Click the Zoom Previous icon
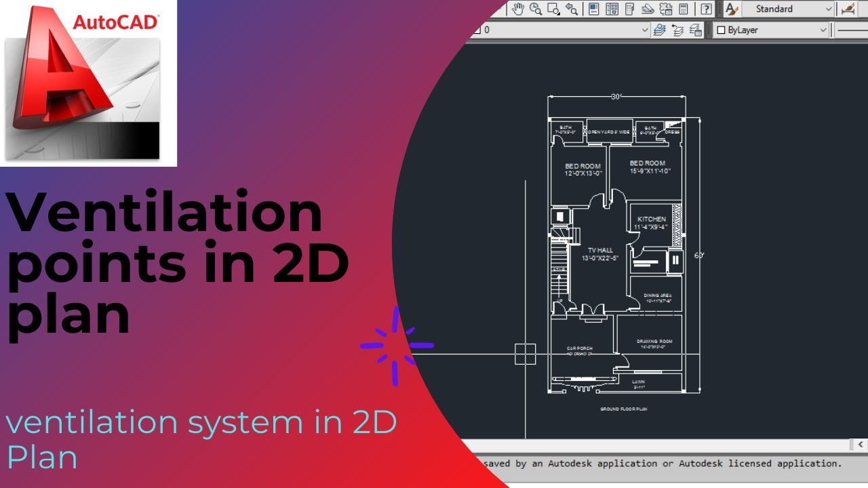868x488 pixels. [x=572, y=9]
